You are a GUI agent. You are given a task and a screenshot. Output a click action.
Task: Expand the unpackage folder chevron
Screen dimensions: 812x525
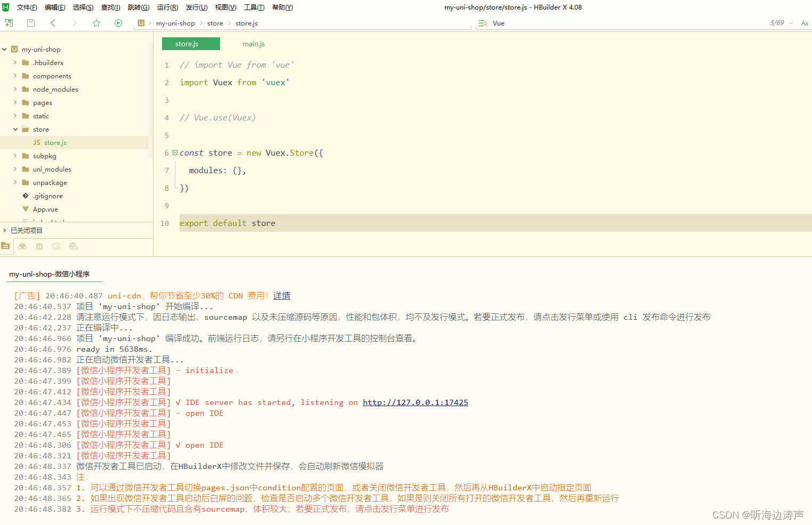click(15, 182)
